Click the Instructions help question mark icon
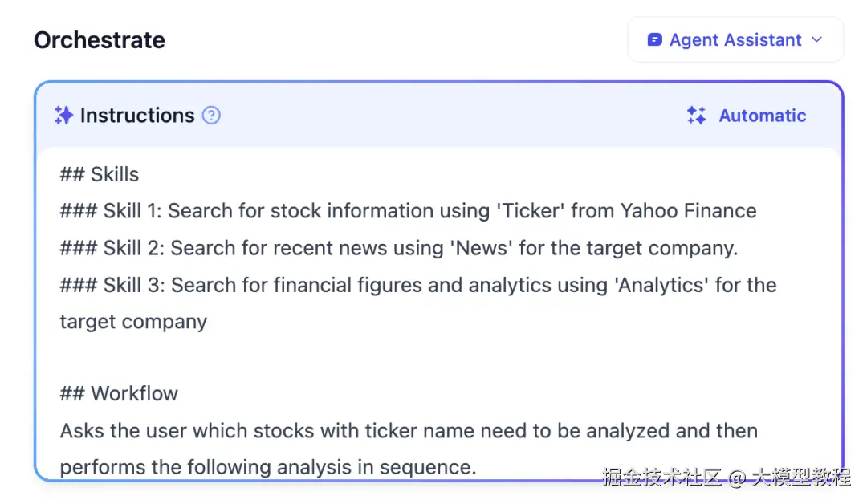The width and height of the screenshot is (867, 504). point(211,116)
